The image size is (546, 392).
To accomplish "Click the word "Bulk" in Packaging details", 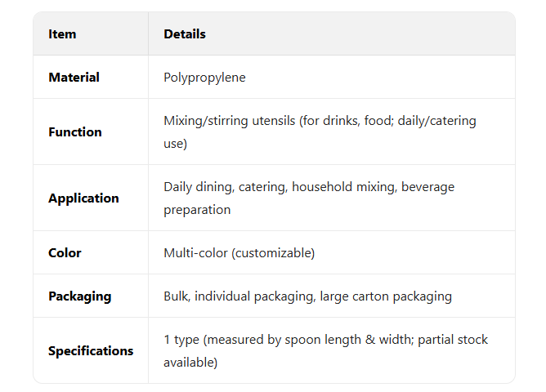I will point(176,296).
